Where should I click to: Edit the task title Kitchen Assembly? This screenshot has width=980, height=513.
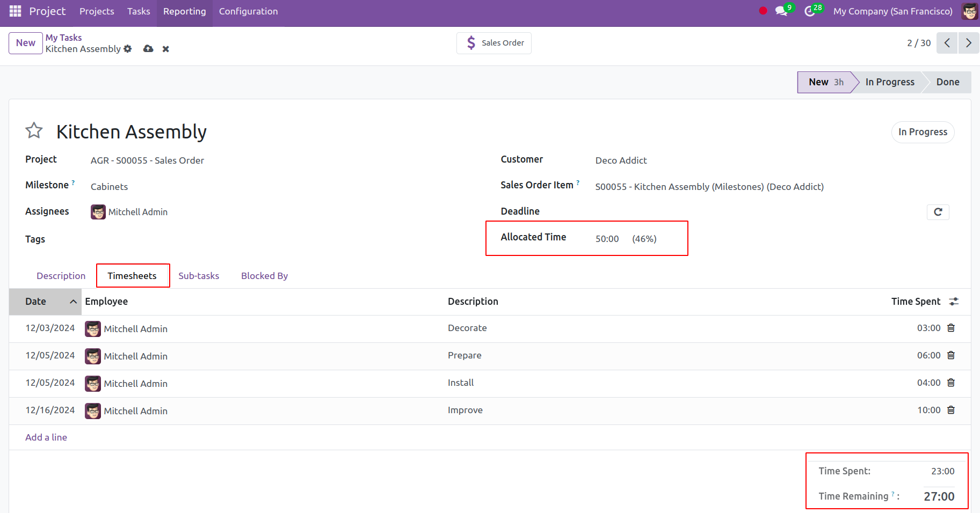pyautogui.click(x=132, y=131)
